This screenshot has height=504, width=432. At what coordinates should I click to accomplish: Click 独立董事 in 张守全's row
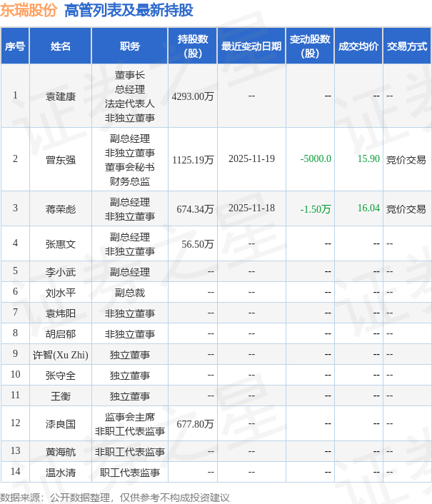[x=130, y=376]
